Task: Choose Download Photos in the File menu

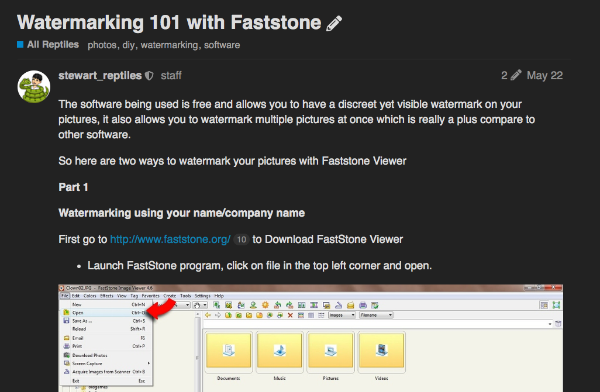Action: tap(107, 355)
